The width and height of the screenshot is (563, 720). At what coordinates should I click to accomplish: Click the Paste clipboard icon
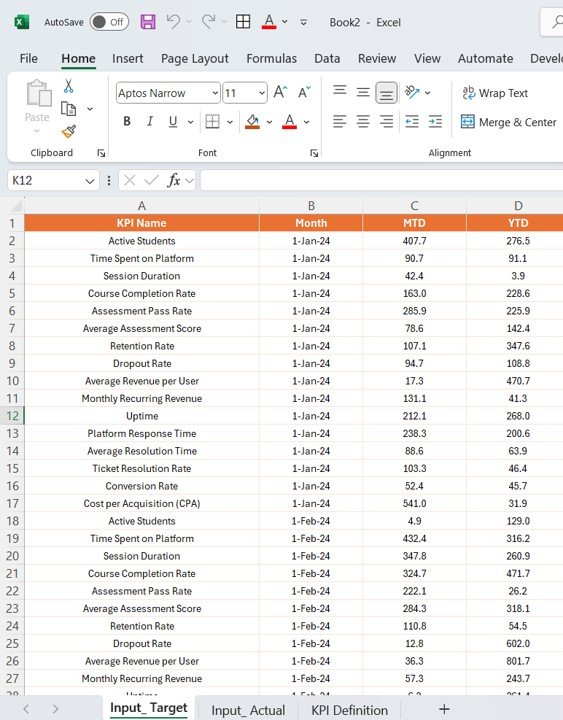(39, 93)
